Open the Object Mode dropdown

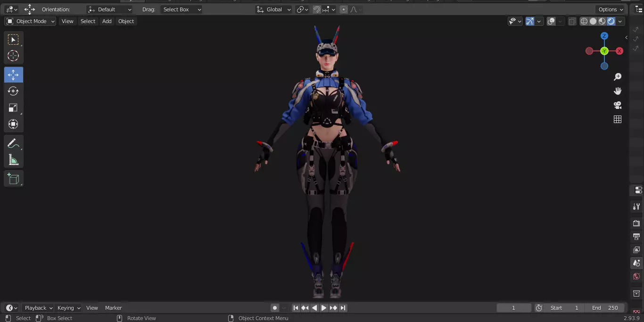(30, 21)
